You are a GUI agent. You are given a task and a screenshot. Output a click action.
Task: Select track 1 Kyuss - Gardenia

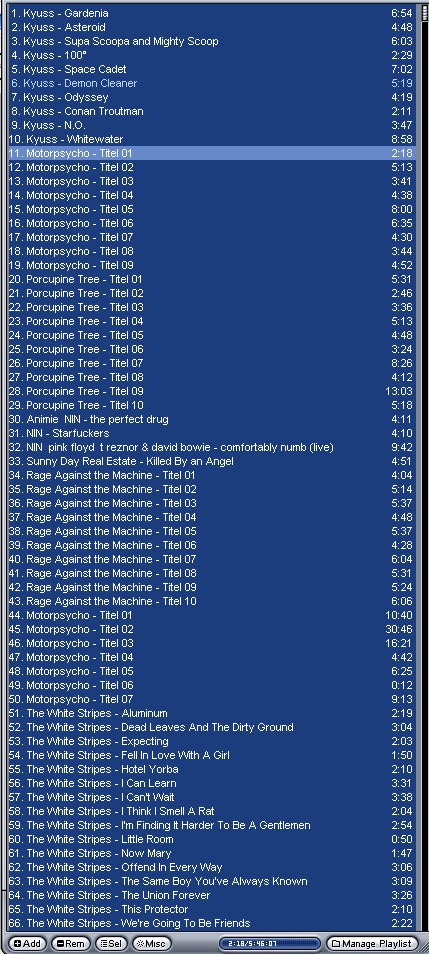point(212,13)
